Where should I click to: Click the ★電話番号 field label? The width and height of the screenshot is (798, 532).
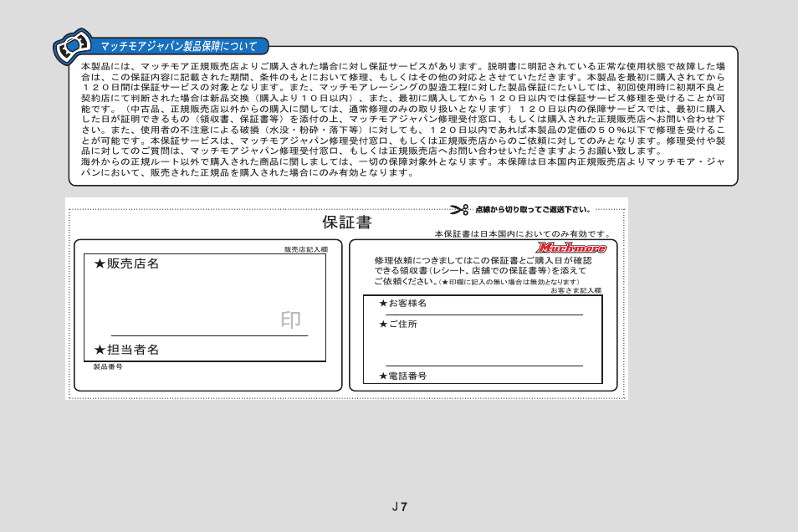click(402, 376)
